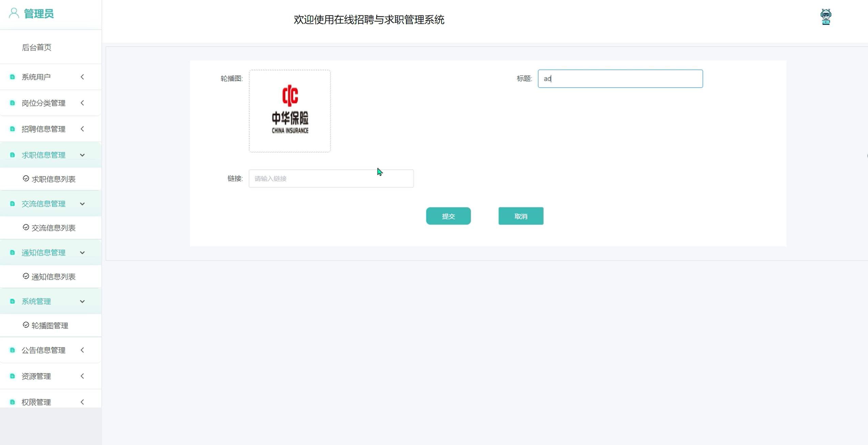Click the robot avatar icon at top right
The height and width of the screenshot is (445, 868).
[x=825, y=17]
